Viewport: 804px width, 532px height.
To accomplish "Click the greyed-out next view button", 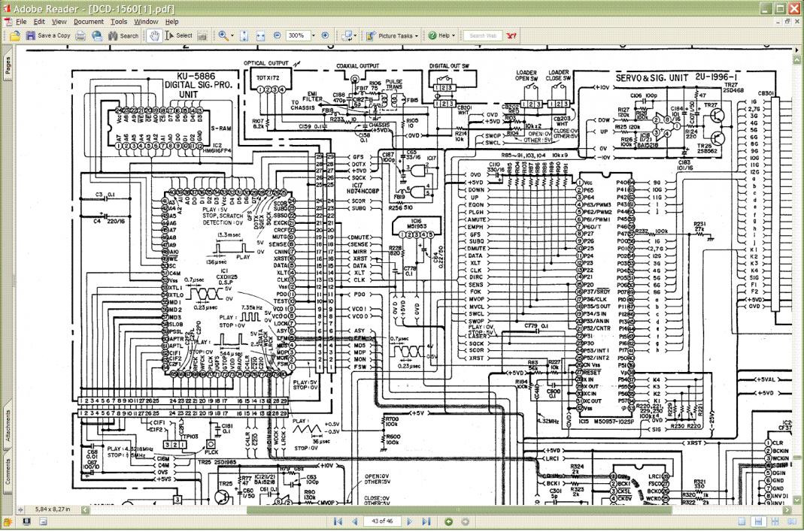I will pyautogui.click(x=465, y=521).
